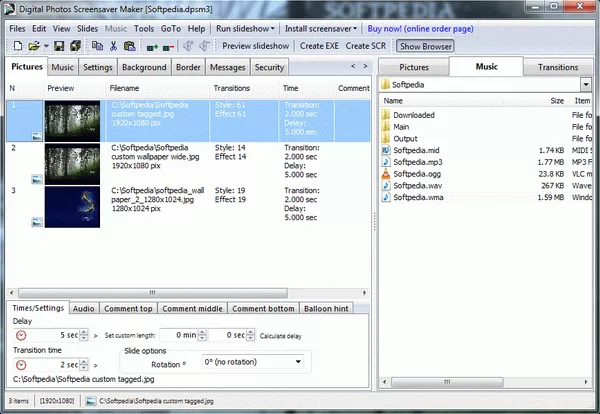The height and width of the screenshot is (414, 600).
Task: Sort browser by Size column header
Action: [x=557, y=101]
